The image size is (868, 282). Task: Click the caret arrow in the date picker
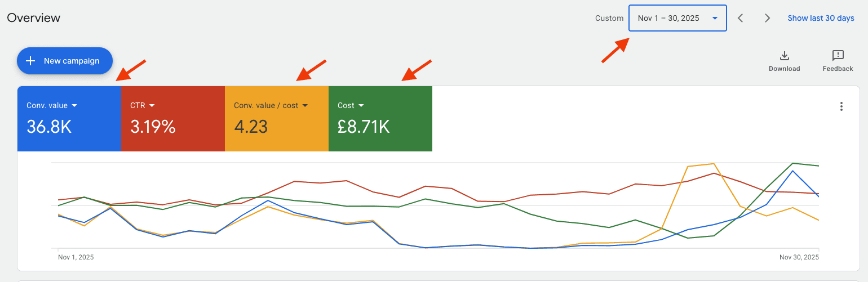tap(715, 19)
